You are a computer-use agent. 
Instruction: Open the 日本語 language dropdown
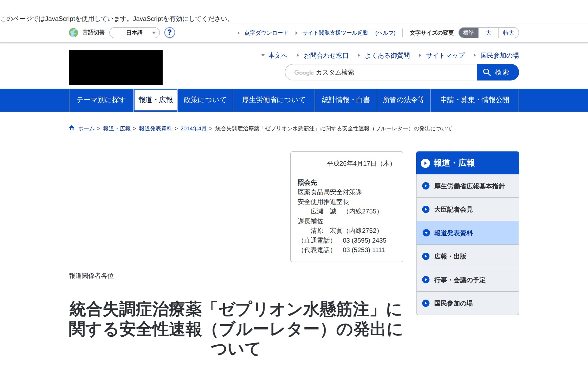pos(135,33)
